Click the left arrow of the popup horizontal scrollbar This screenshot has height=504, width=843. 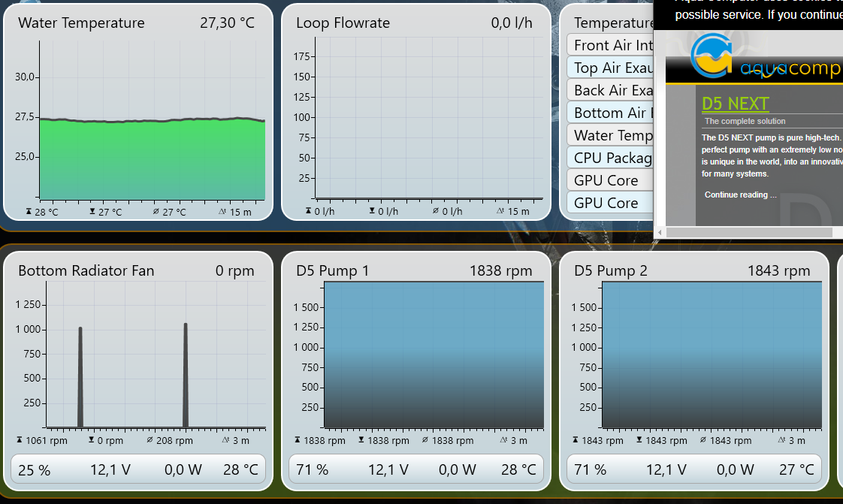660,232
